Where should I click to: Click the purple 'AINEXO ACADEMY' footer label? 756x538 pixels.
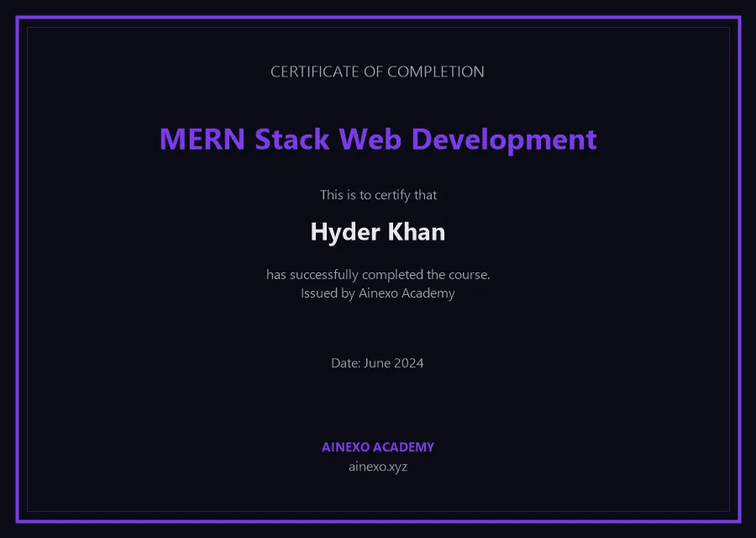tap(378, 447)
